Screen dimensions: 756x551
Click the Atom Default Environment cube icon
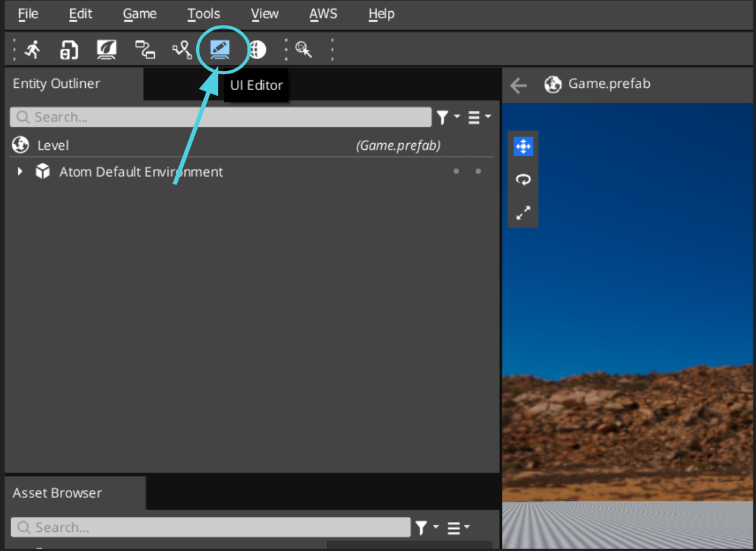[x=43, y=171]
